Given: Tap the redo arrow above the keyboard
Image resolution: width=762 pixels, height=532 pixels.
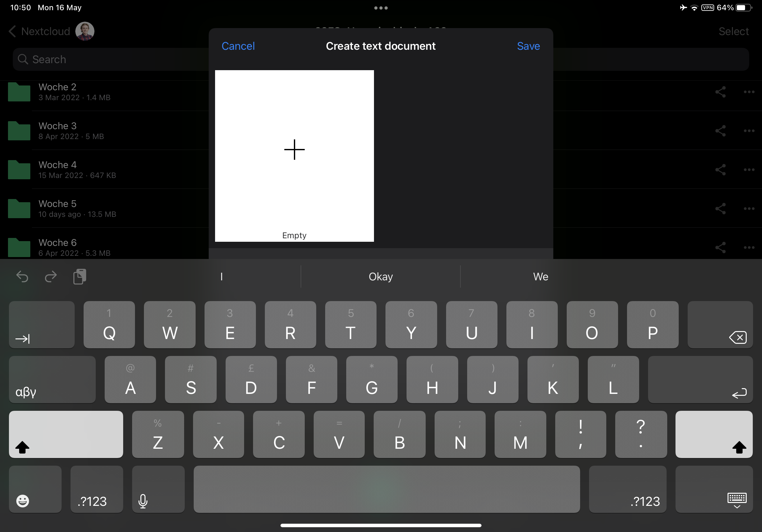Looking at the screenshot, I should tap(50, 277).
